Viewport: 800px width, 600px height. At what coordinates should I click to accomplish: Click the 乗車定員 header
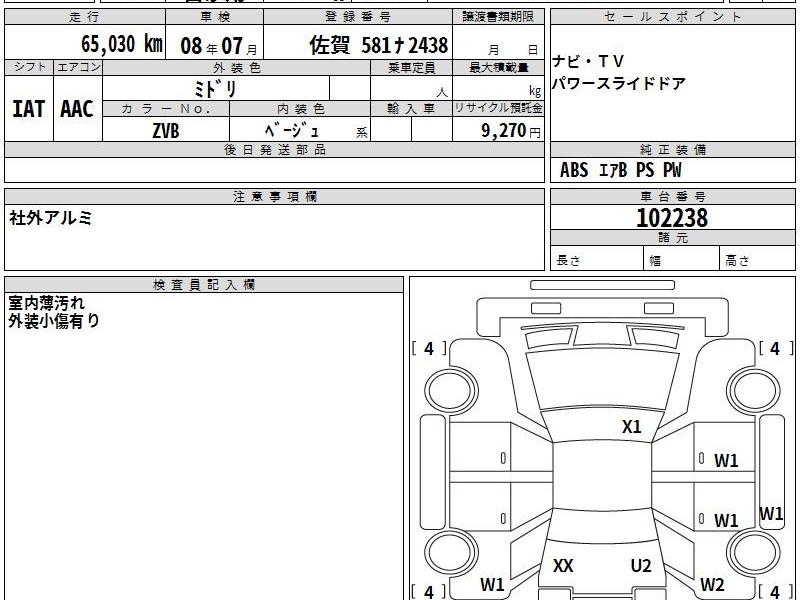(412, 67)
